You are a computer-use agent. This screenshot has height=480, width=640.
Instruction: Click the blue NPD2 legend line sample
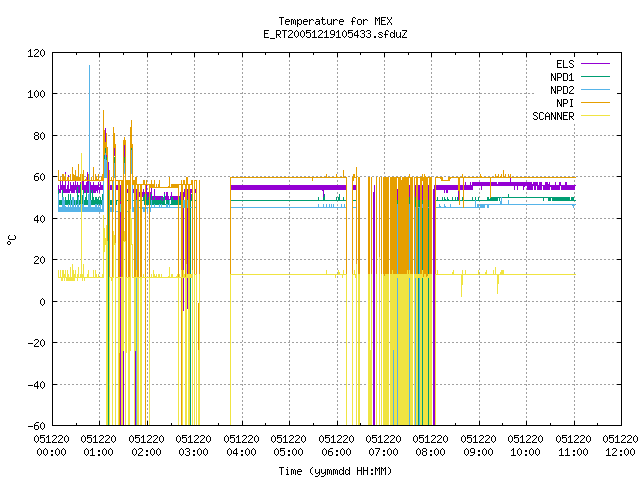click(596, 90)
